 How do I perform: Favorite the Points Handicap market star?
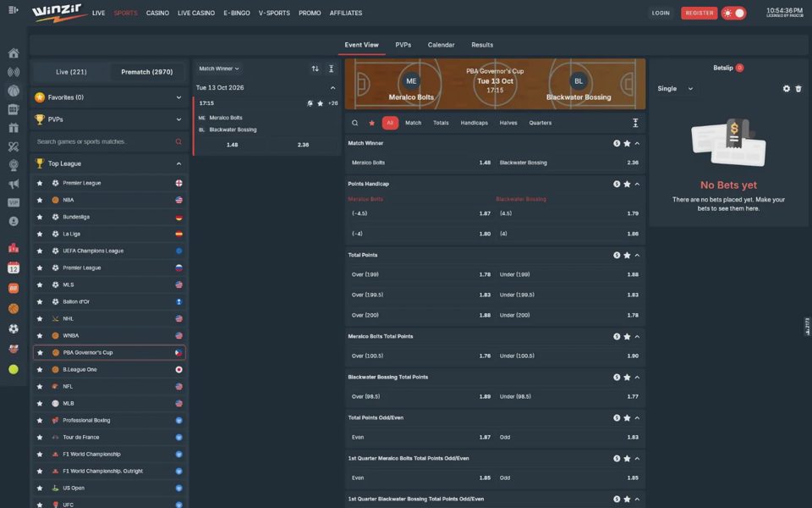point(627,184)
